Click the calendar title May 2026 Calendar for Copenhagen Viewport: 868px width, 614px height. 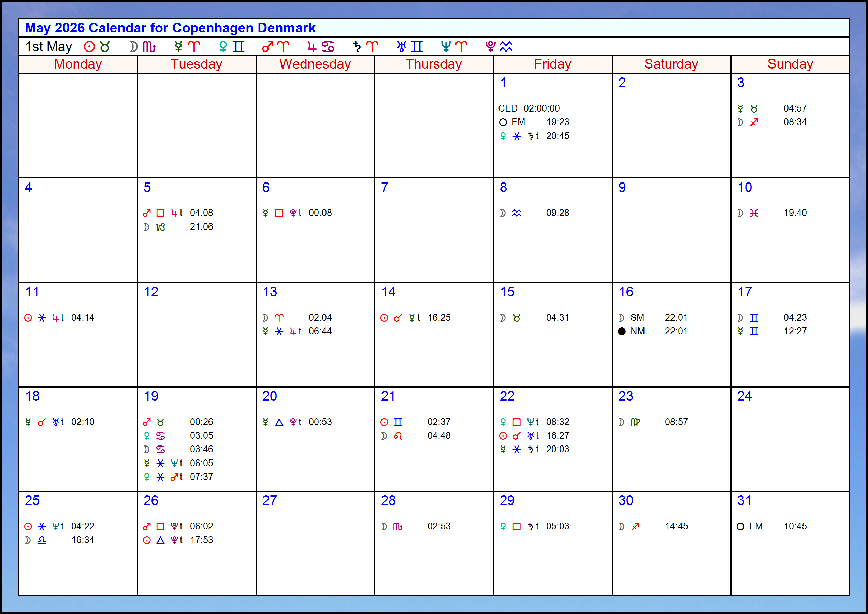click(170, 28)
